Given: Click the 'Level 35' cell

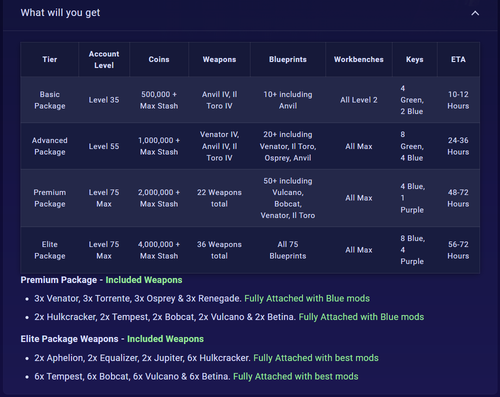Looking at the screenshot, I should click(104, 100).
